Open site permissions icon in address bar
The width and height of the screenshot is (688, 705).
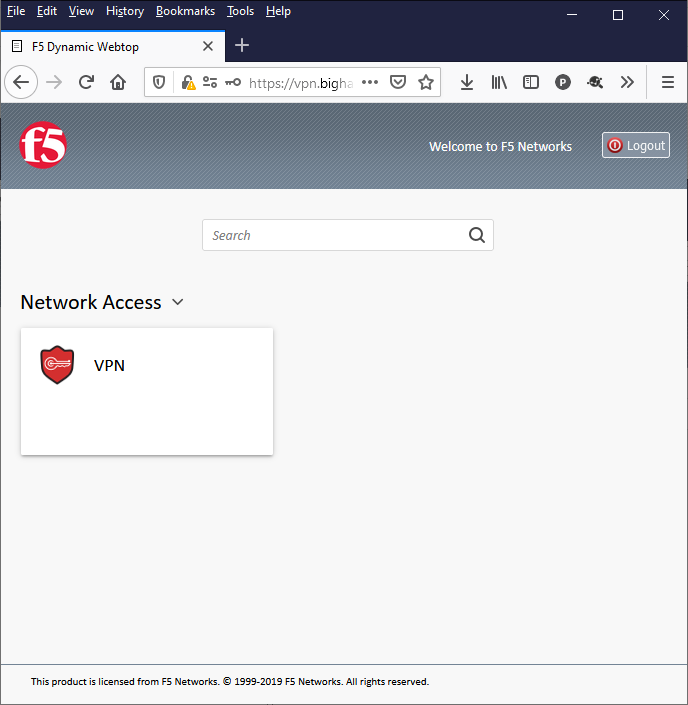pos(210,82)
